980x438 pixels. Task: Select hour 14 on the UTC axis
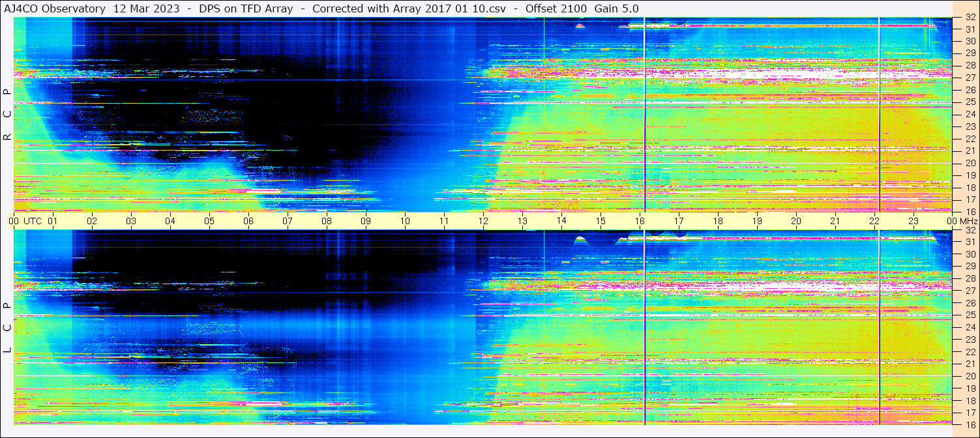(561, 221)
